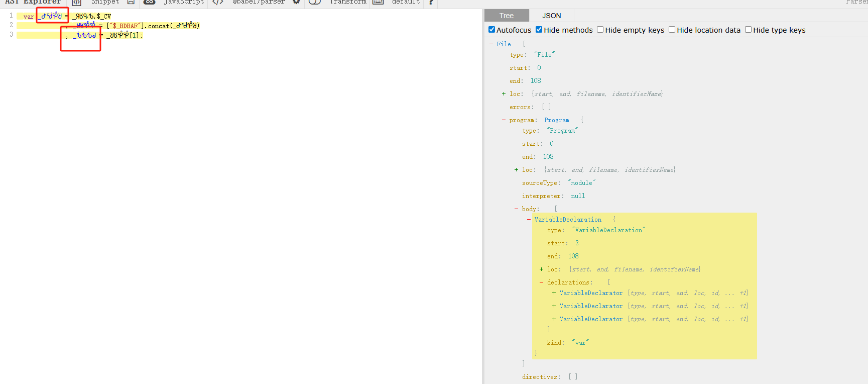Viewport: 868px width, 384px height.
Task: Open the parser settings gear icon
Action: point(296,2)
